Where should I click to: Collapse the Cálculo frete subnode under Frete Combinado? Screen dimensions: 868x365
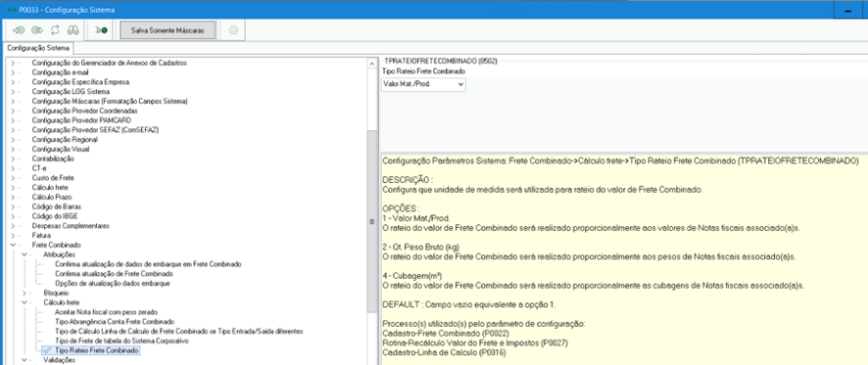tap(24, 302)
